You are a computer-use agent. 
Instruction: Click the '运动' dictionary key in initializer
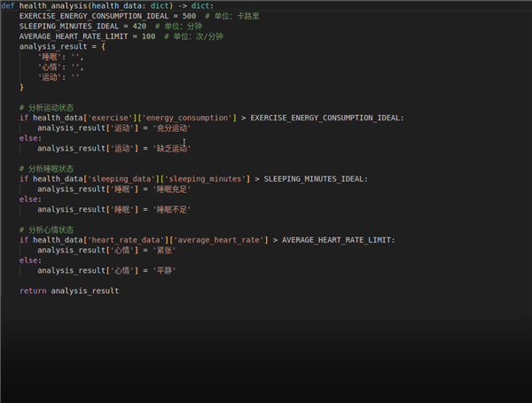pos(50,77)
